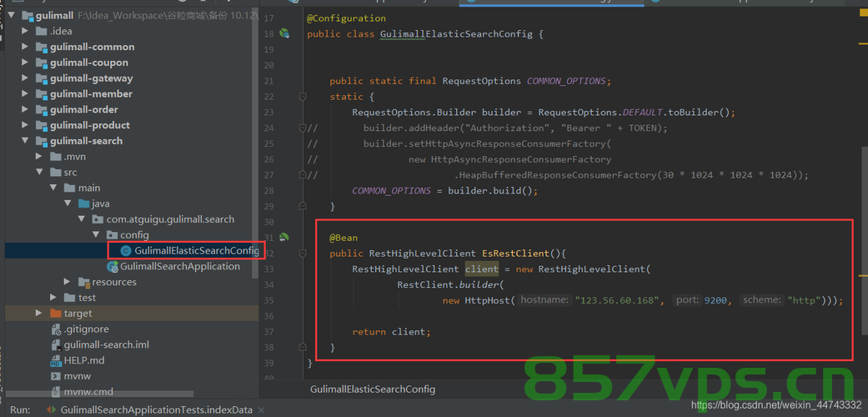Click the project tree horizontal scrollbar
868x417 pixels.
(100, 394)
